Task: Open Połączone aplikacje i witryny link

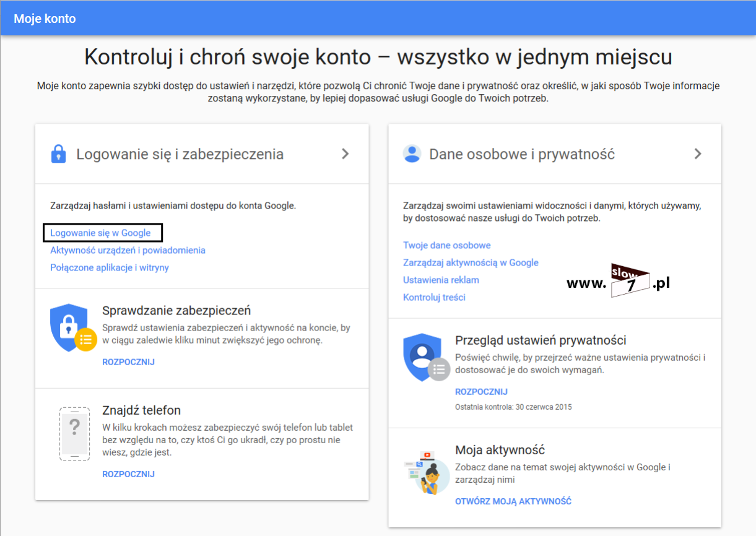Action: (x=110, y=267)
